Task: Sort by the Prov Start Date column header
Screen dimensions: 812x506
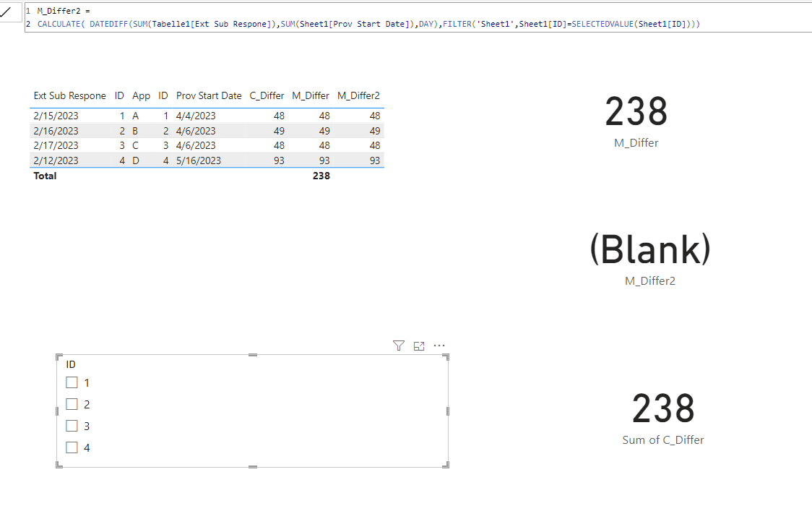Action: click(209, 96)
